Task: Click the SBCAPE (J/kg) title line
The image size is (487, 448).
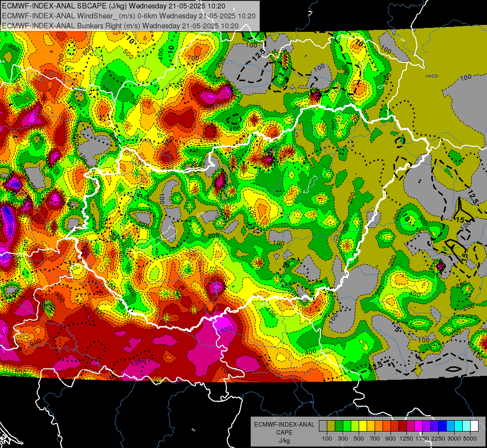Action: tap(114, 6)
